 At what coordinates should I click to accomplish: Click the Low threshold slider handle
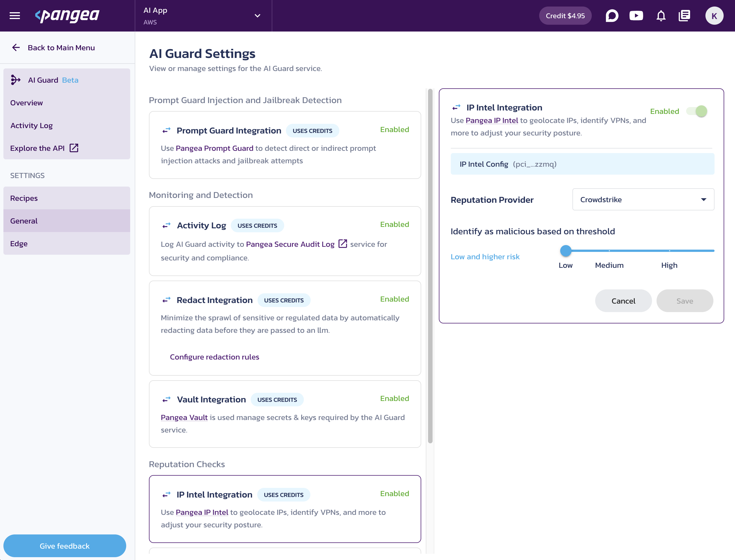[565, 251]
